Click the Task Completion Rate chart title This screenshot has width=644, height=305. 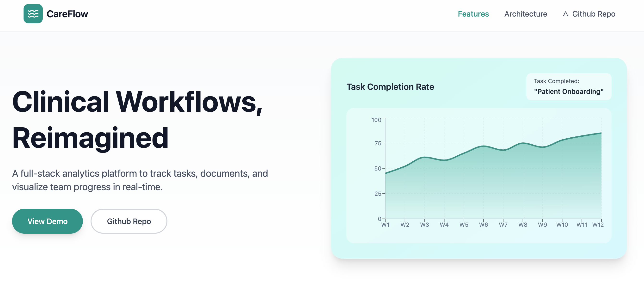point(391,87)
